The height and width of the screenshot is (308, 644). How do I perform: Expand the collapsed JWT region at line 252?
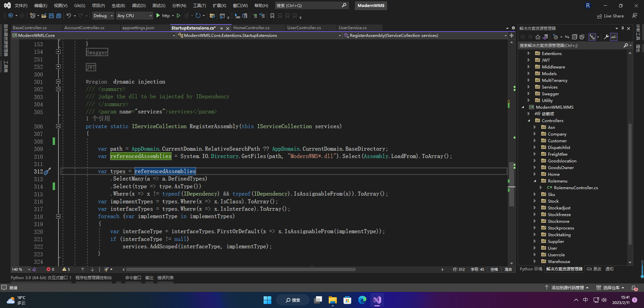point(58,67)
